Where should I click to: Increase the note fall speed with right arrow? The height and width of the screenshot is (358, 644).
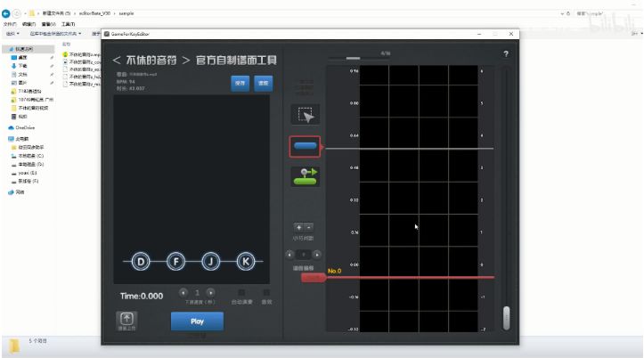coord(210,292)
